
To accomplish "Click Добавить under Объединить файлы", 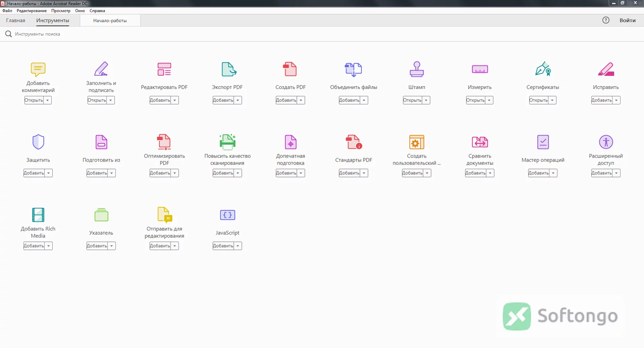I will 349,100.
